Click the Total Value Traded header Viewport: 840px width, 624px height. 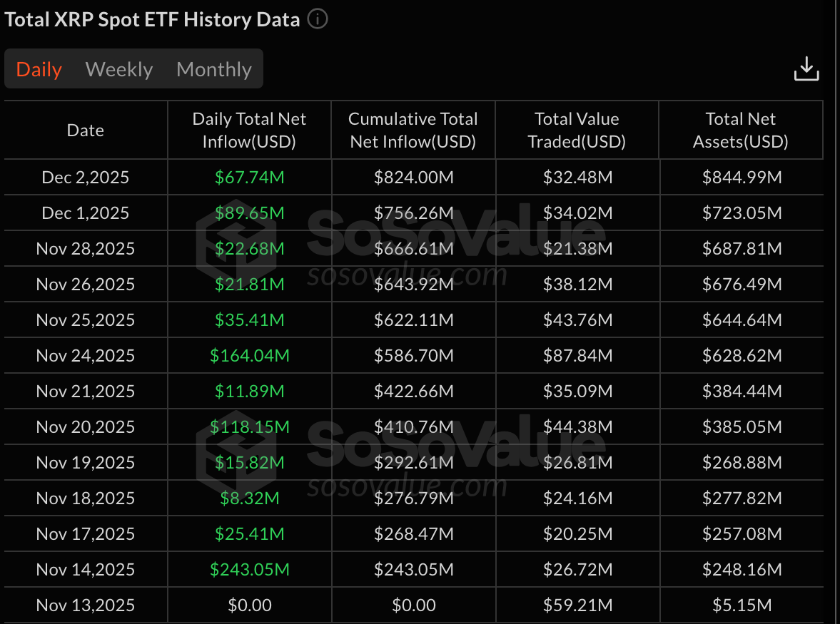point(577,130)
